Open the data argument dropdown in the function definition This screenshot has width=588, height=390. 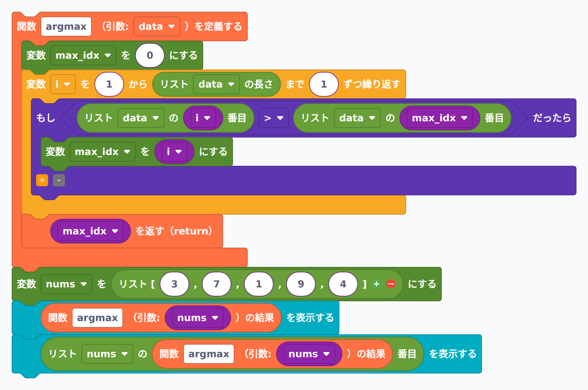tap(157, 26)
